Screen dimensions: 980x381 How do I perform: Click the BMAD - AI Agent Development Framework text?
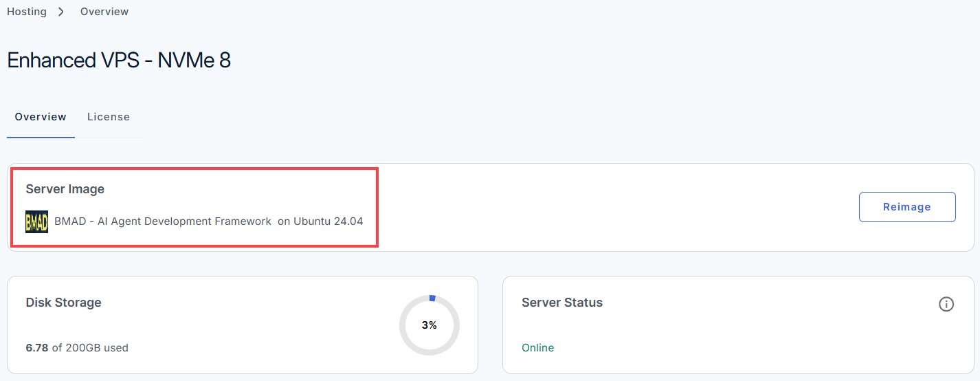click(163, 221)
